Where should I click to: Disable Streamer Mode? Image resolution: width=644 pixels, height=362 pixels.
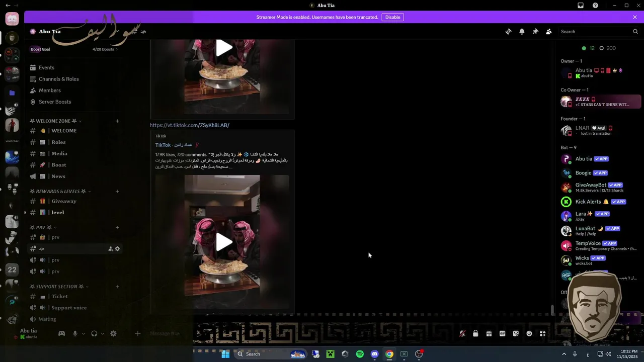point(392,17)
